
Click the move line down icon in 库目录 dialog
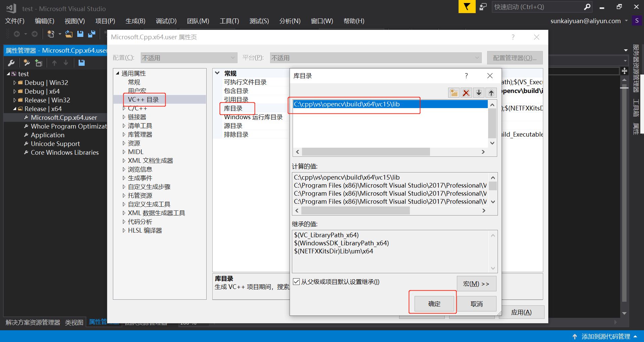click(479, 93)
